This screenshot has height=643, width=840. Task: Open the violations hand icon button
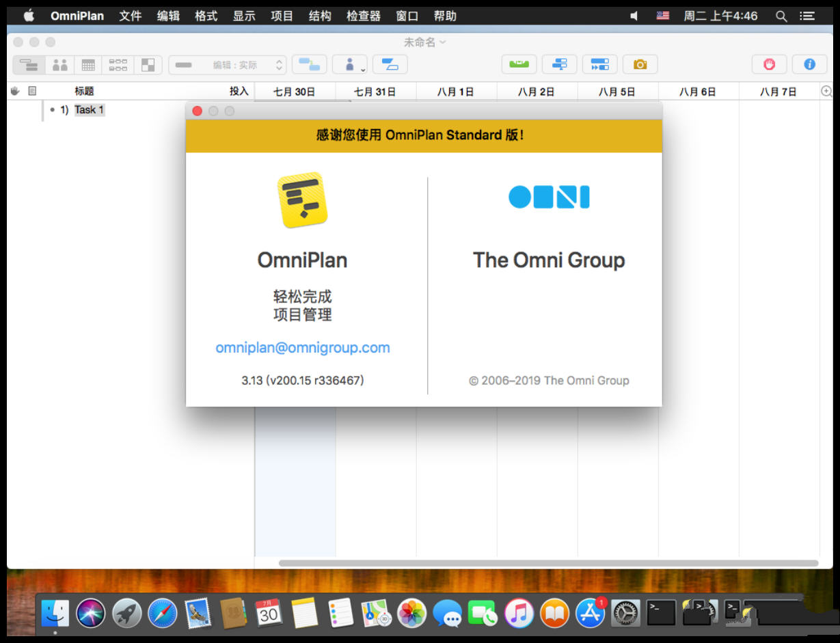[x=770, y=64]
